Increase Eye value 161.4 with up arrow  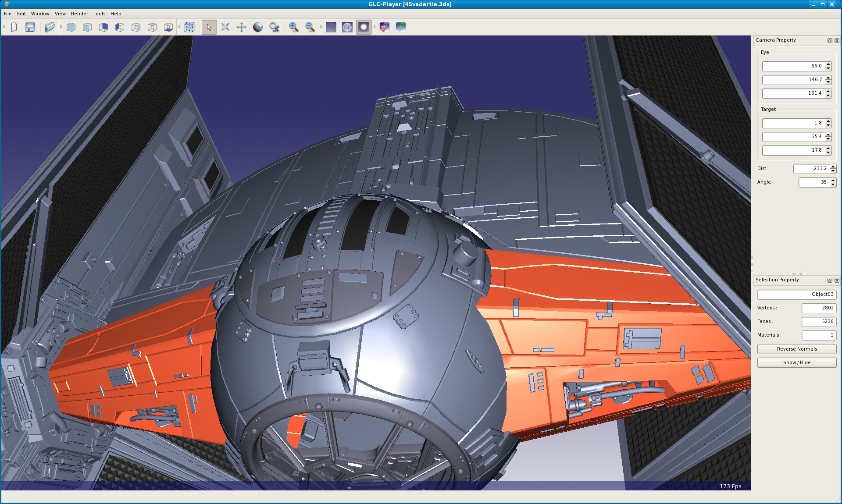point(828,91)
